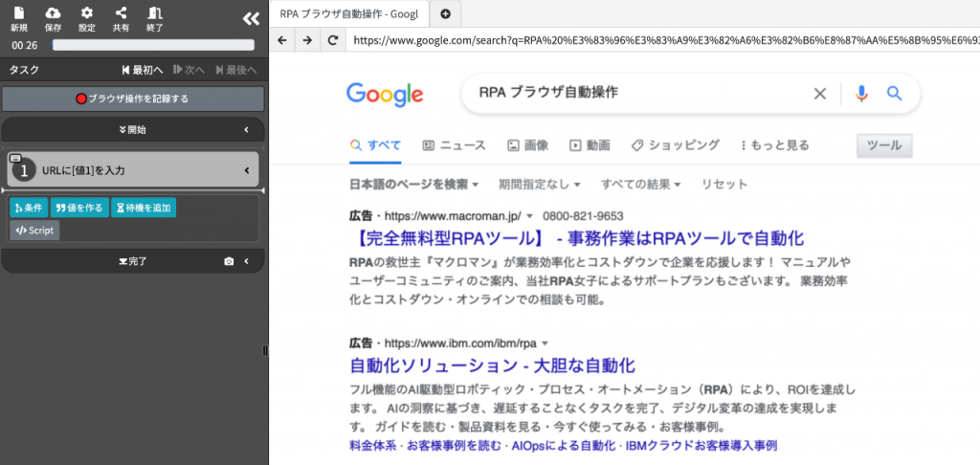
Task: Switch to the 画像 tab
Action: [527, 145]
